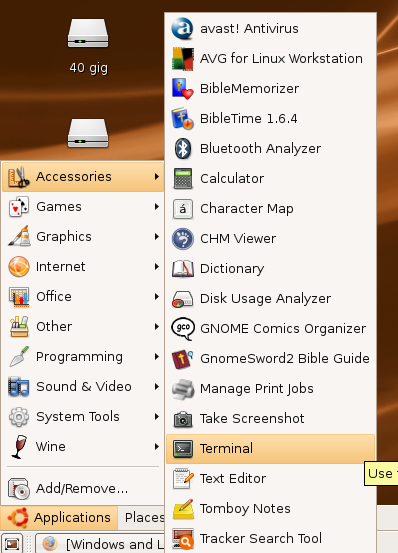
Task: Click the Manage Print Jobs printer icon
Action: click(183, 389)
